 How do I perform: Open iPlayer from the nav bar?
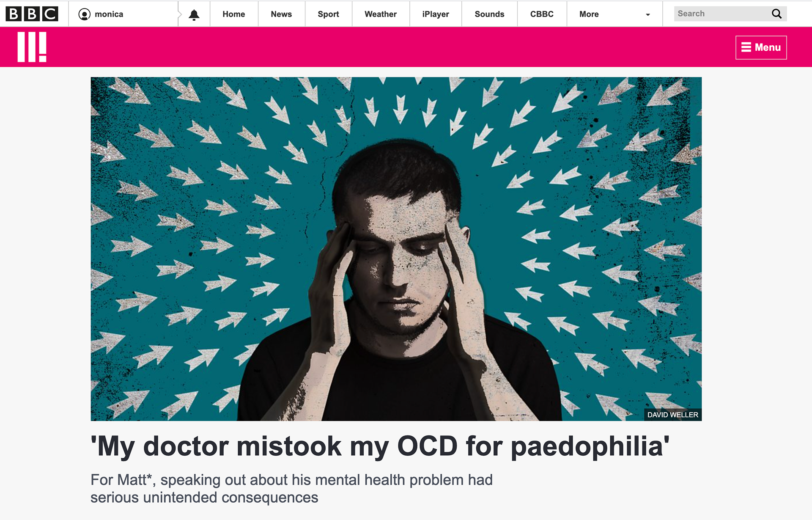(436, 14)
